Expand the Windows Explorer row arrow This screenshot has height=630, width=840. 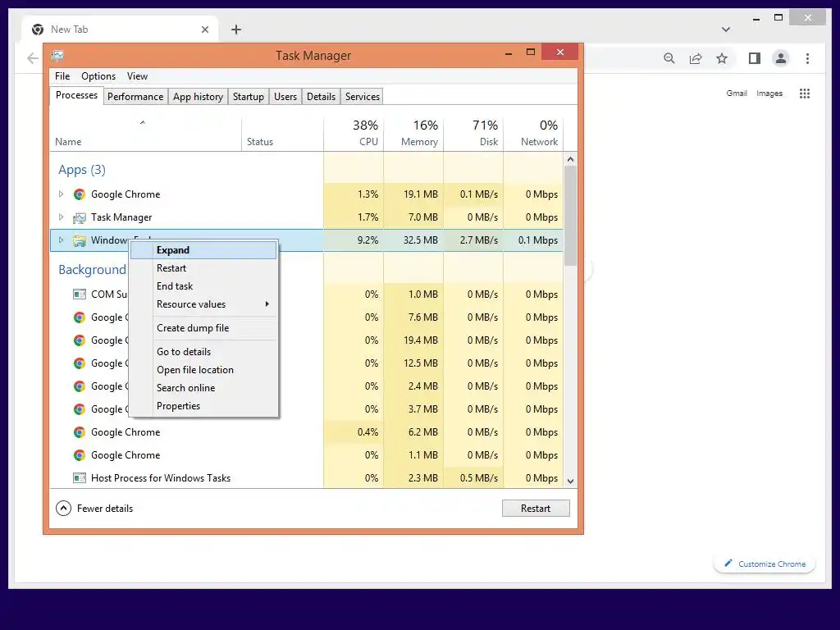[x=61, y=240]
